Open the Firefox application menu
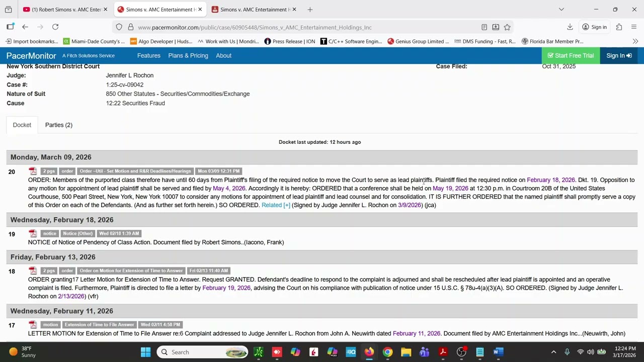The image size is (644, 362). (634, 27)
